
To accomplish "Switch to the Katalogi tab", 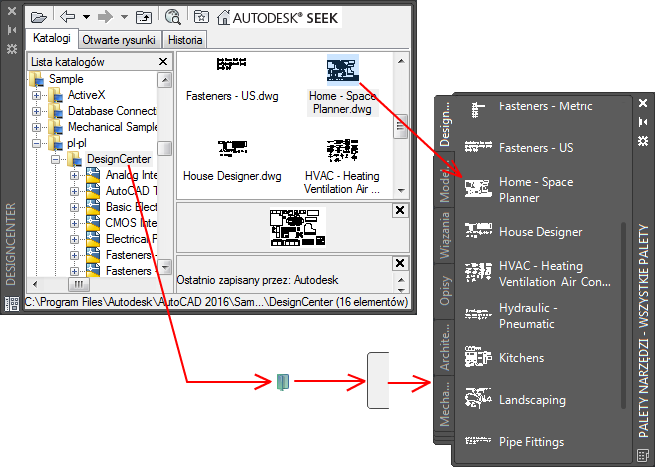I will (x=52, y=38).
